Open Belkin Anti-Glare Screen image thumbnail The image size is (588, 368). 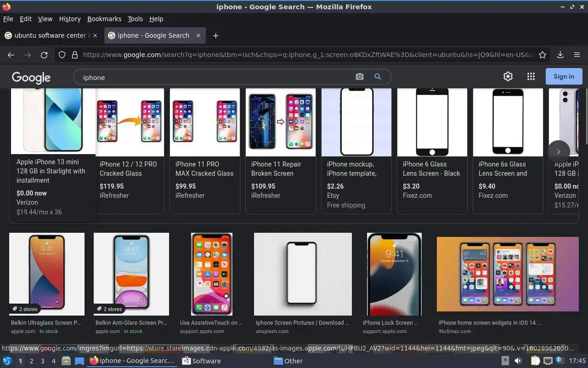(131, 274)
